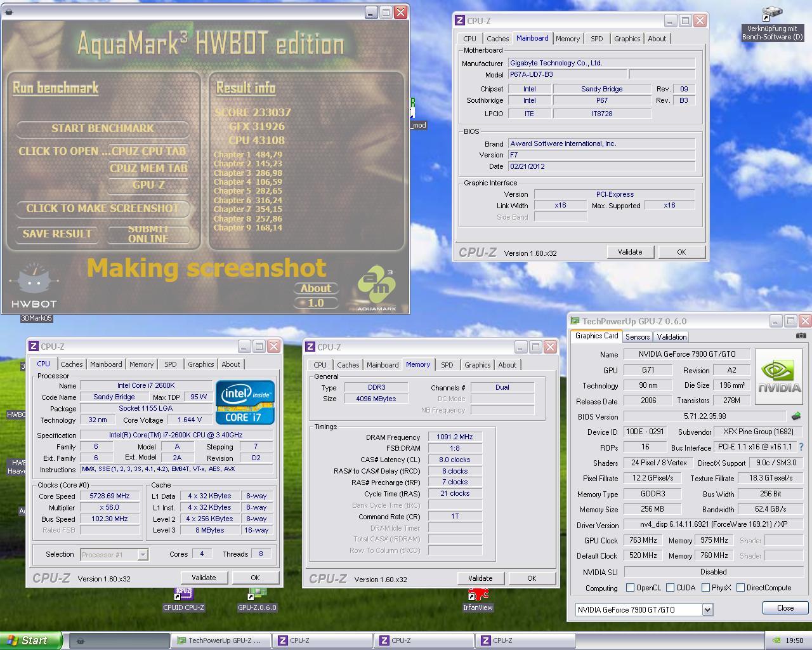Click the GPU-Z BIOS save chip icon
Image resolution: width=812 pixels, height=650 pixels.
coord(796,416)
